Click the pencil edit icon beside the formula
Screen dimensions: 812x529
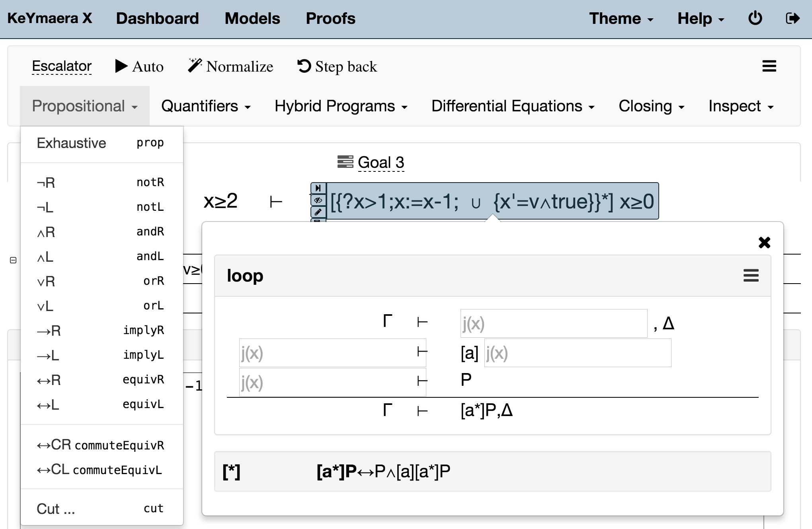318,212
